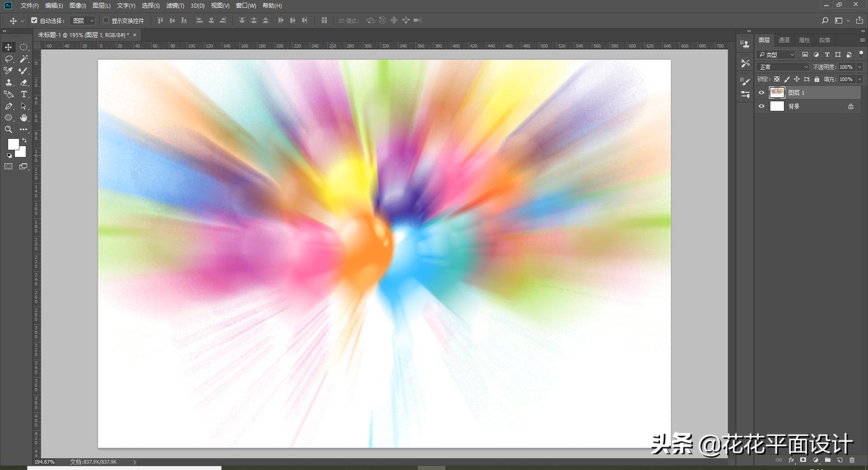868x470 pixels.
Task: Add a layer mask from panel footer
Action: pyautogui.click(x=803, y=460)
